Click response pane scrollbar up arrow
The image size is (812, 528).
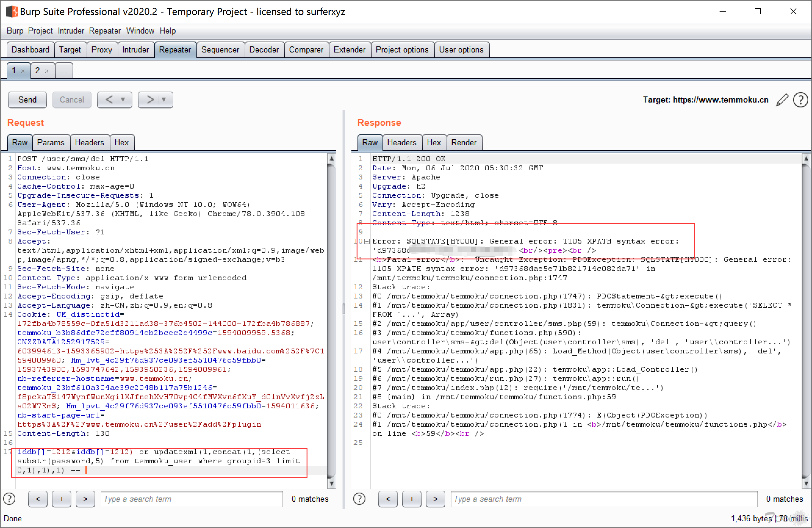coord(806,159)
